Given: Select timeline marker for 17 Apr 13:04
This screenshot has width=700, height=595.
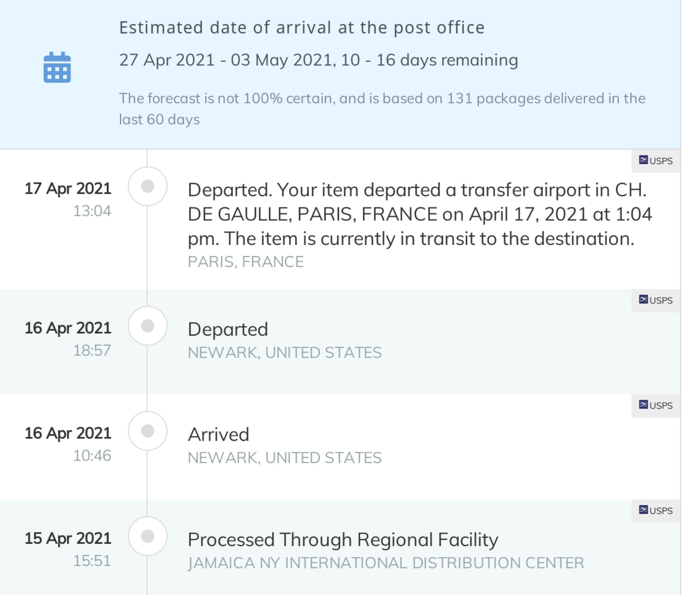Looking at the screenshot, I should (147, 186).
